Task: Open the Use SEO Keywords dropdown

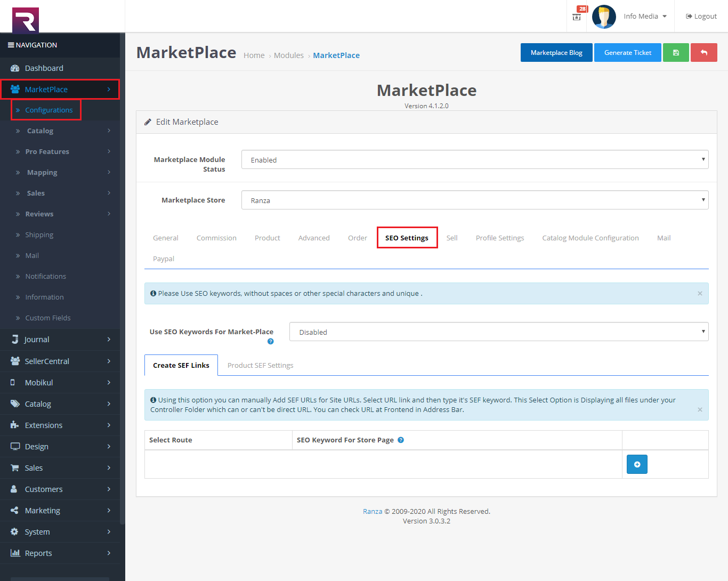Action: [499, 332]
